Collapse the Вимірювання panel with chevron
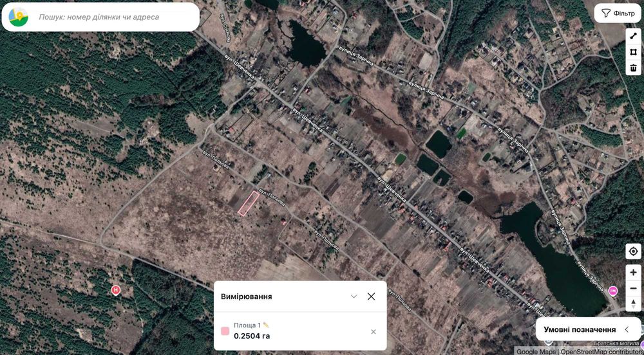Image resolution: width=644 pixels, height=355 pixels. point(354,296)
